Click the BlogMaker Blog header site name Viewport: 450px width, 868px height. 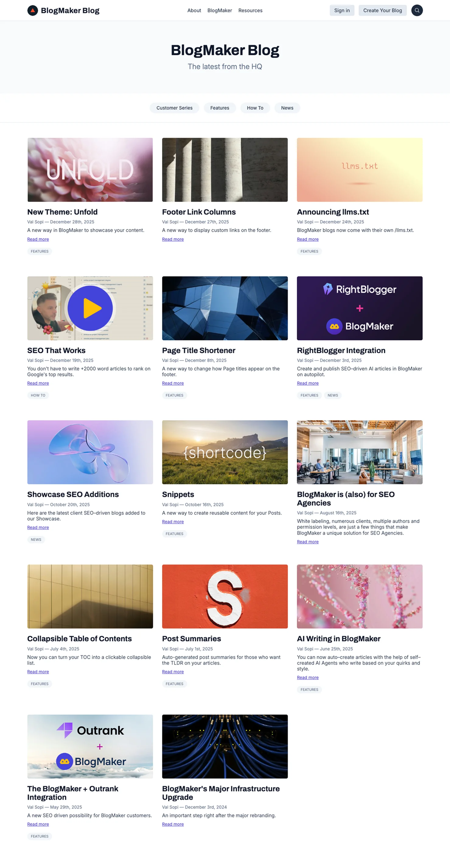tap(70, 10)
